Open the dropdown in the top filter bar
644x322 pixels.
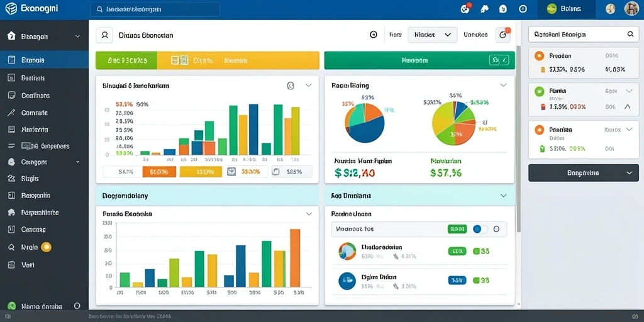432,35
